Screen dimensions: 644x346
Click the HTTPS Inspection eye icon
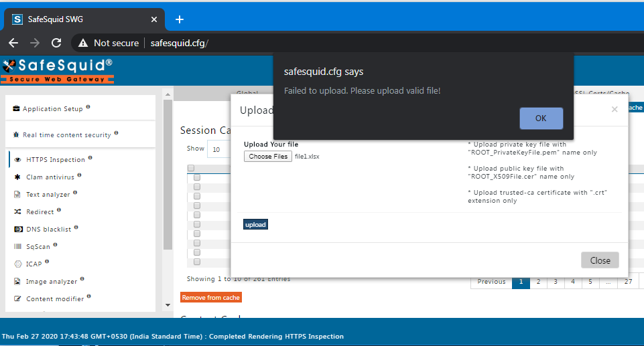[x=17, y=160]
